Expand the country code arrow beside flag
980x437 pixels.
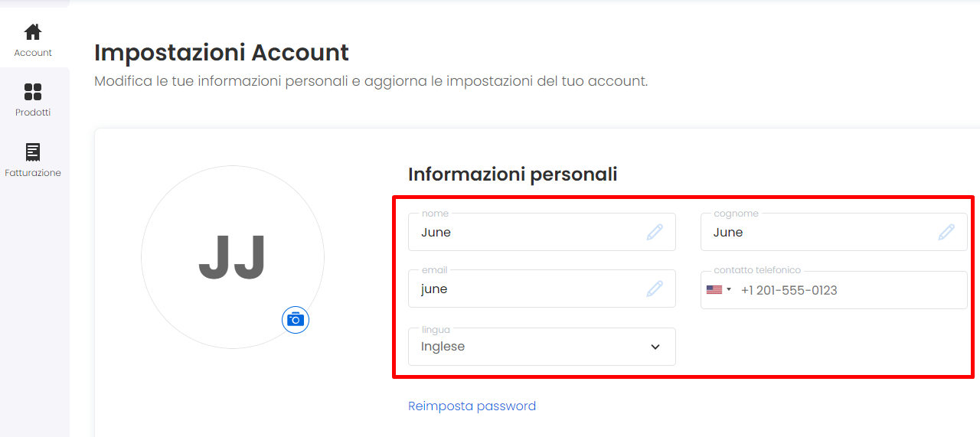tap(729, 289)
